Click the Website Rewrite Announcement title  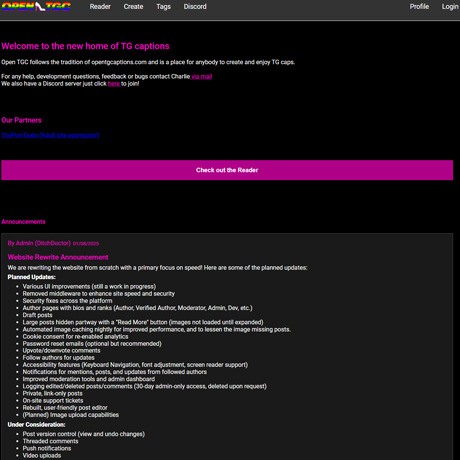tap(58, 257)
